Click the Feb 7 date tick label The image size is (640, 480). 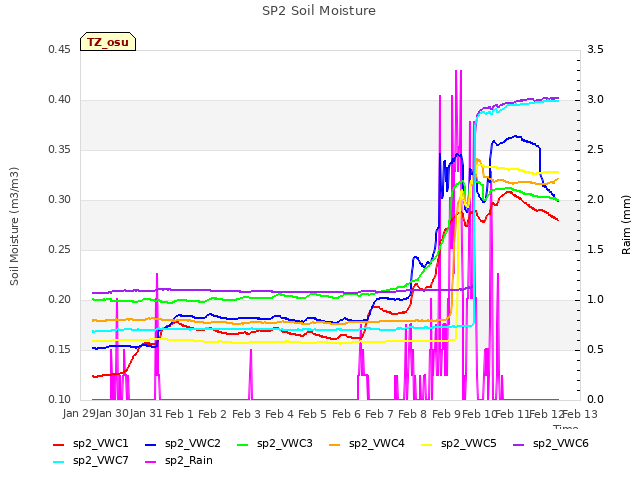tap(379, 414)
